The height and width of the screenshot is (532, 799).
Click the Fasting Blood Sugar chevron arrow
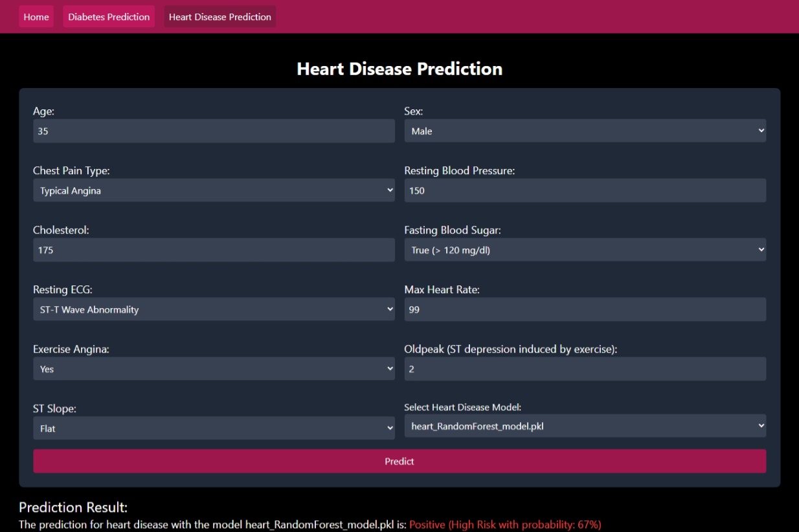point(761,250)
